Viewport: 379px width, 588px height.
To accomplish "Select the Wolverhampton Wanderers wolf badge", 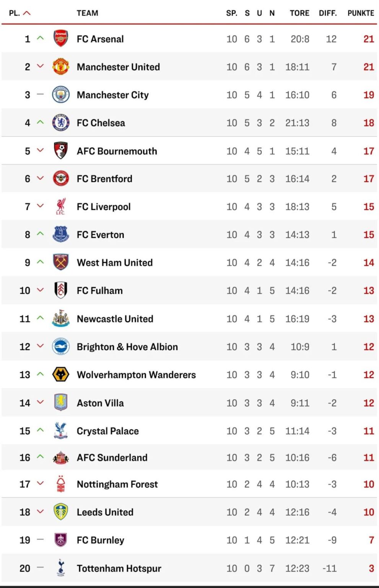I will [x=60, y=374].
